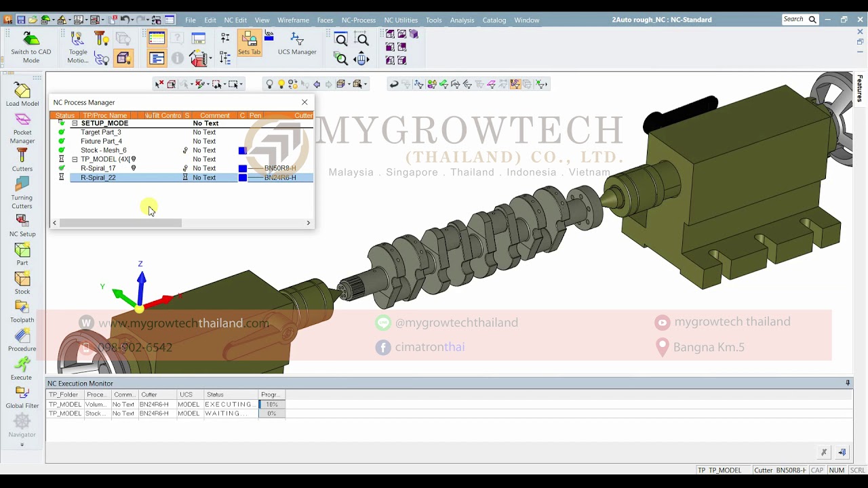Click the Stock icon in sidebar
Viewport: 868px width, 488px height.
tap(22, 283)
